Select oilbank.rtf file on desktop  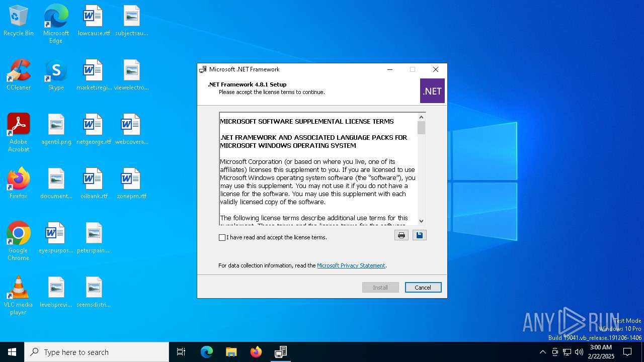(x=94, y=184)
